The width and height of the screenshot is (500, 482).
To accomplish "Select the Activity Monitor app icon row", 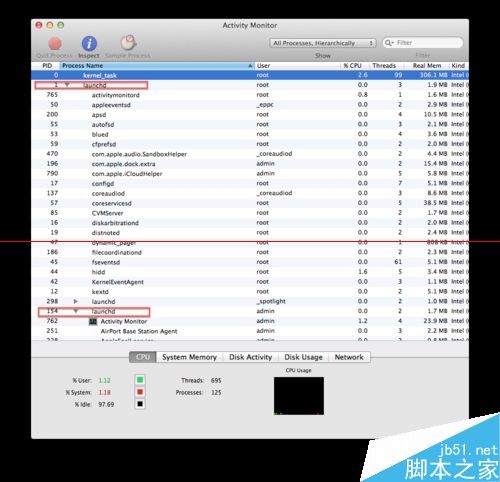I will pyautogui.click(x=250, y=321).
